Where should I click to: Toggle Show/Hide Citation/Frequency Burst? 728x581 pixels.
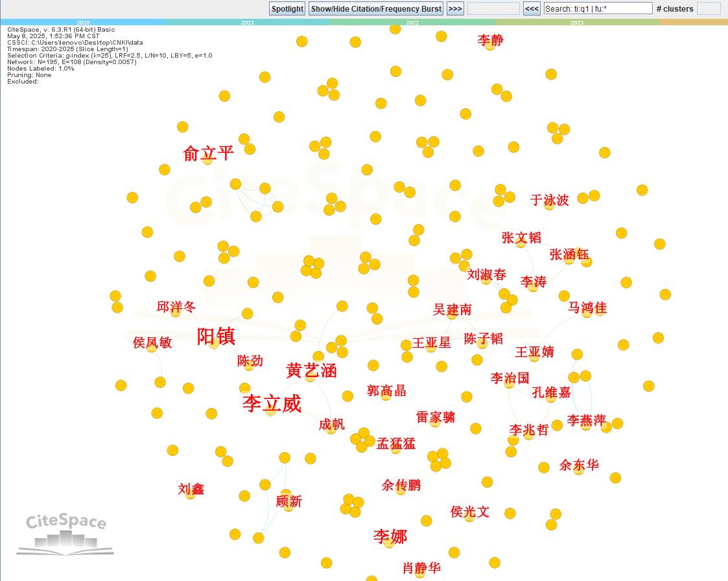[376, 8]
